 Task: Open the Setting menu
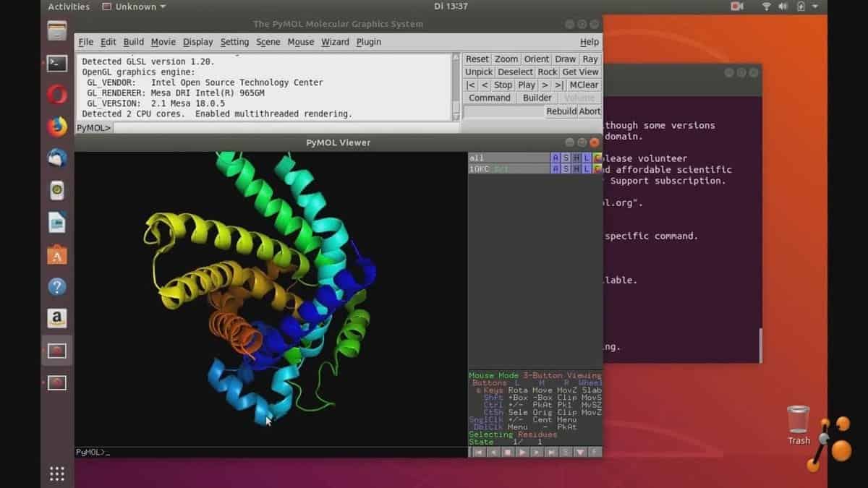point(235,42)
